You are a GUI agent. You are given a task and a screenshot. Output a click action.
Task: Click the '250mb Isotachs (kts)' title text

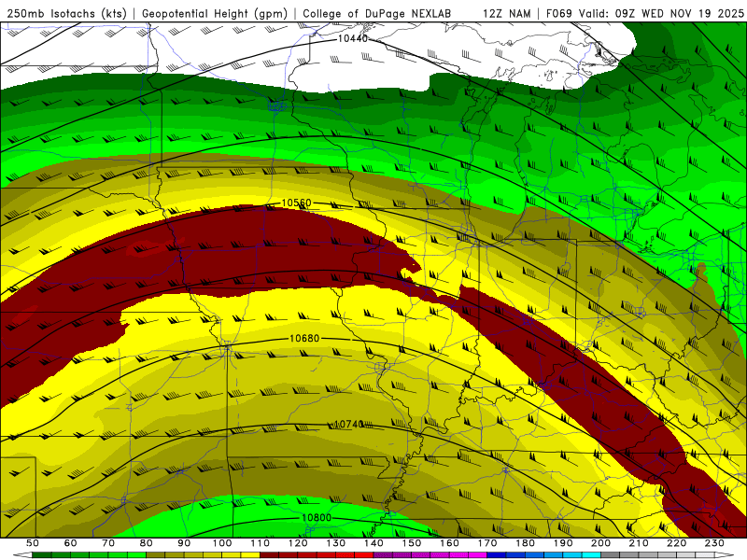[x=66, y=13]
